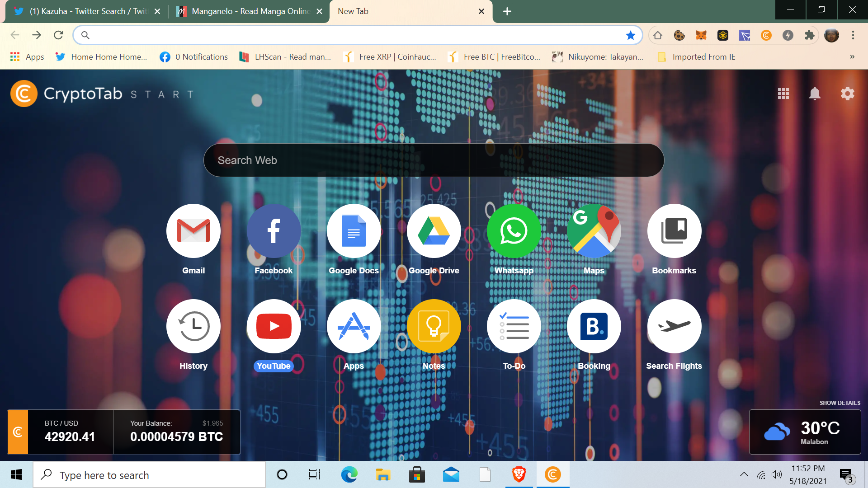Open the CryptoTab apps grid
Viewport: 868px width, 488px height.
[783, 94]
